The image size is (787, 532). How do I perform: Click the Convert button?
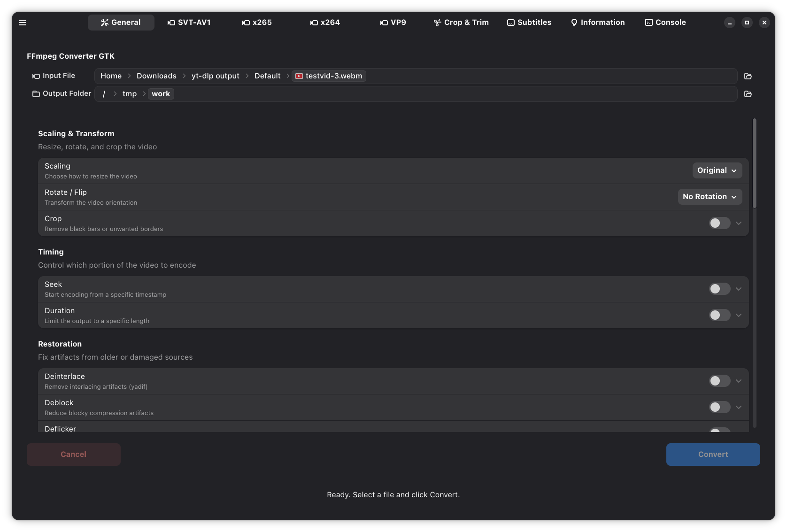coord(713,455)
